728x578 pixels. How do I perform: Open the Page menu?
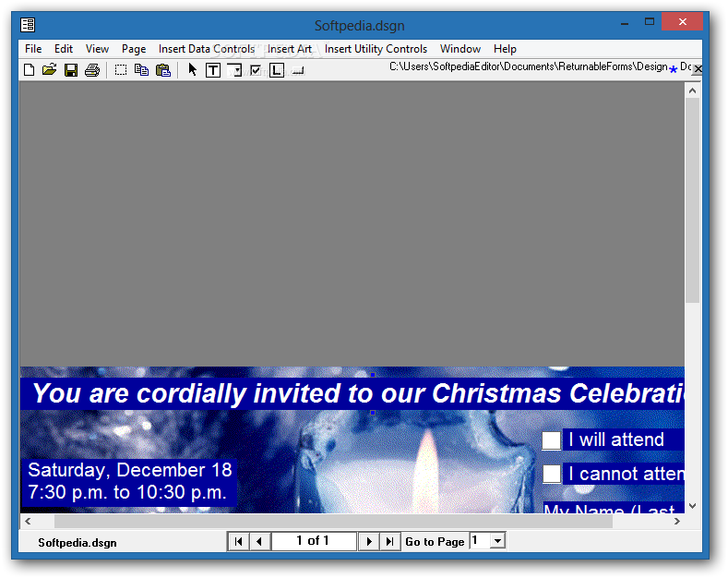pos(134,49)
